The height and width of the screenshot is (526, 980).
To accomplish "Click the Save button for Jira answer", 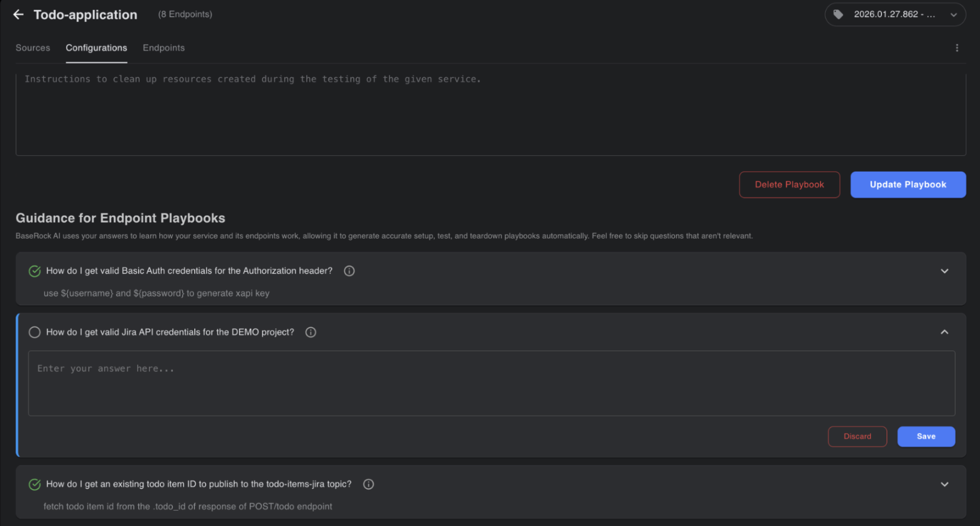I will pos(925,436).
